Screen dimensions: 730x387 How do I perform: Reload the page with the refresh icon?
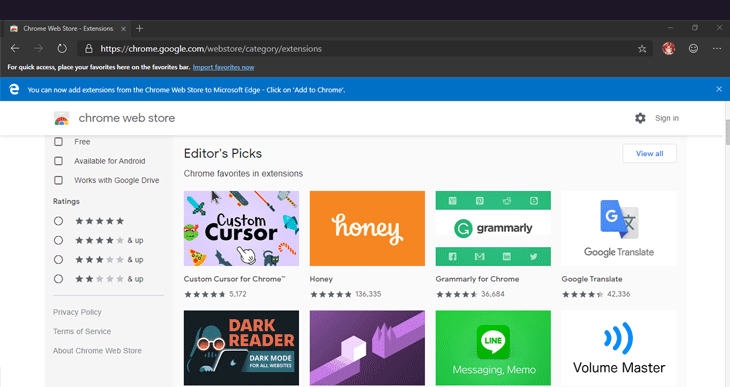point(62,48)
